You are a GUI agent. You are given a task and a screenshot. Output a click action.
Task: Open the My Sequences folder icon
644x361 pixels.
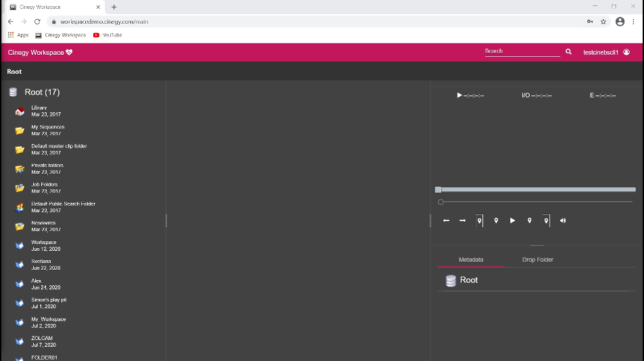(x=20, y=130)
